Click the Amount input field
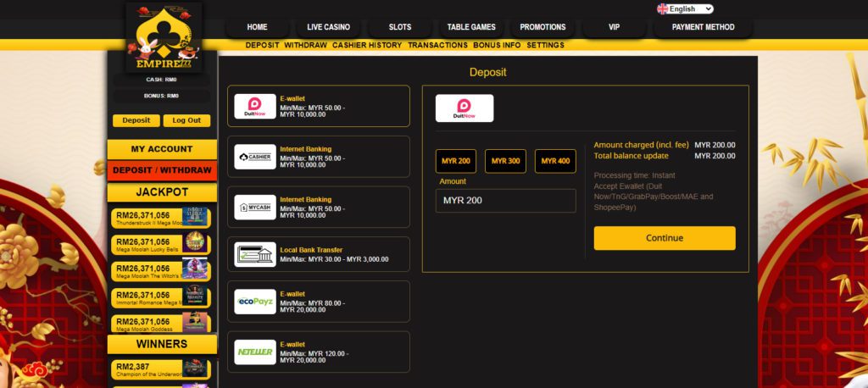Image resolution: width=868 pixels, height=388 pixels. pos(505,201)
